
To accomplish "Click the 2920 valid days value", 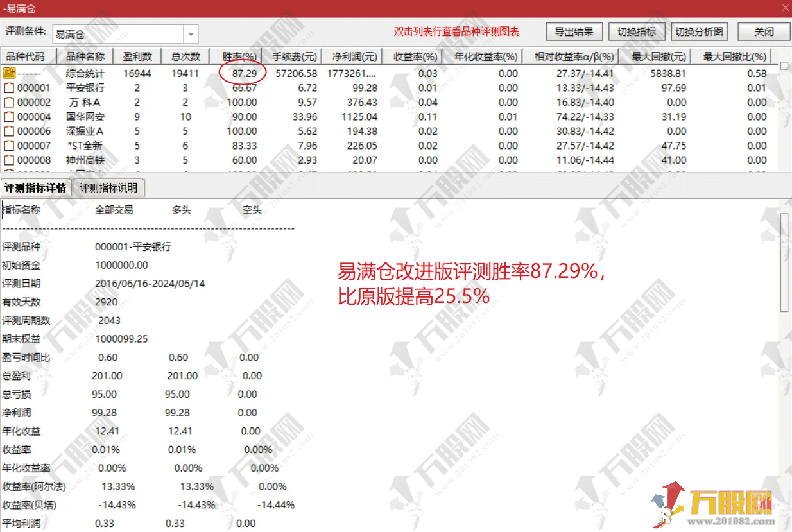I will click(106, 302).
